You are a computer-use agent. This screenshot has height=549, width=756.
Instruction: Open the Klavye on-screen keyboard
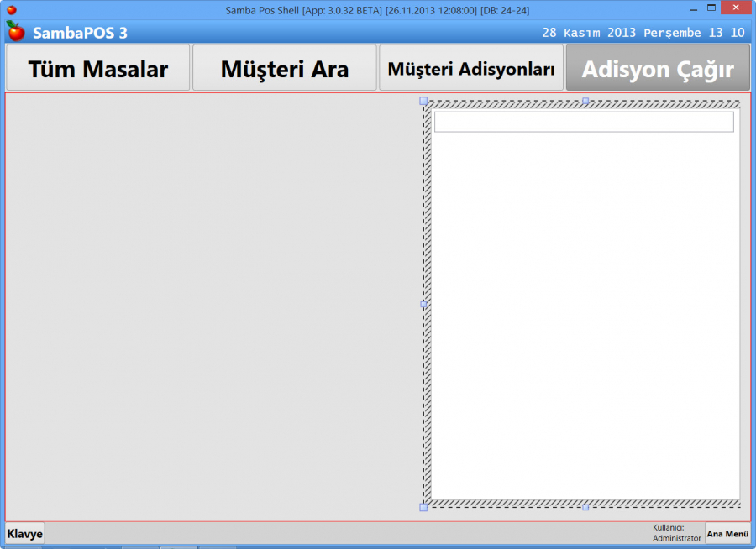(24, 533)
